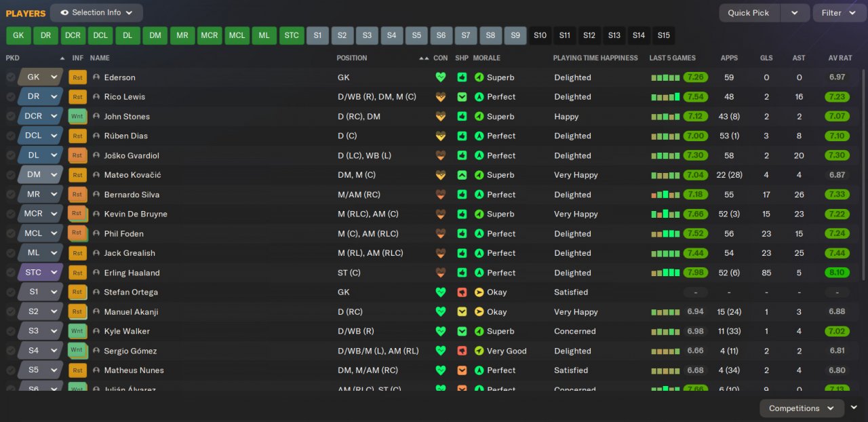This screenshot has width=868, height=422.
Task: Click the person icon beside Stefan Ortega
Action: coord(96,292)
